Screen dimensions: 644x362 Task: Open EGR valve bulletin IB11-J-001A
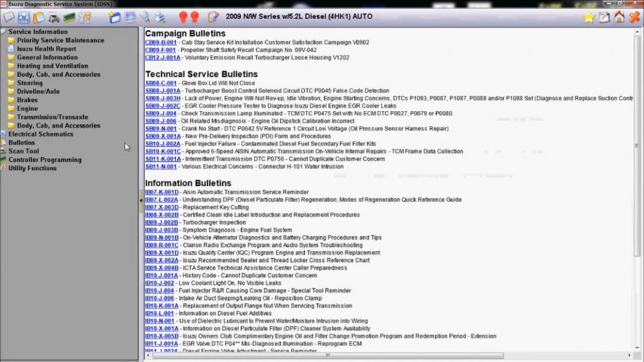point(162,344)
